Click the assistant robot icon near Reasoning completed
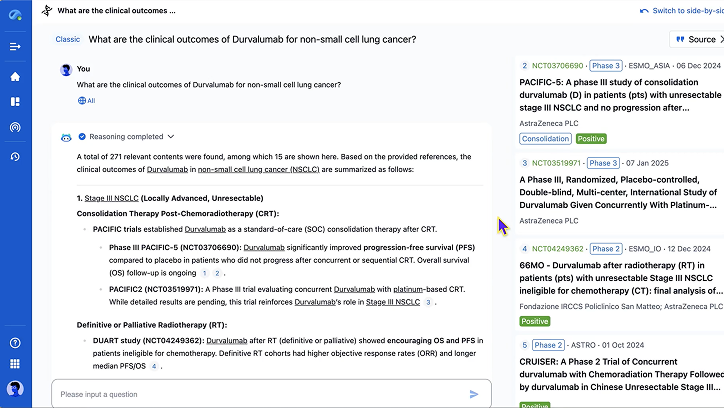Viewport: 724px width, 408px height. pyautogui.click(x=66, y=137)
